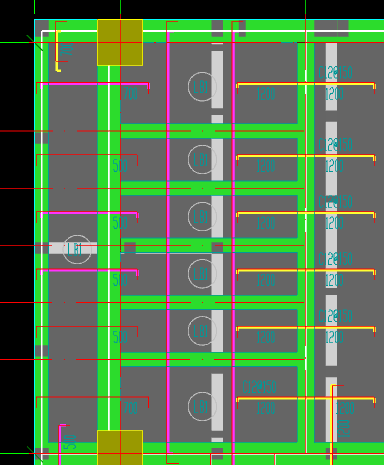Click the C12@150 label beside the lowest LB1 circle
This screenshot has height=465, width=384.
(260, 387)
